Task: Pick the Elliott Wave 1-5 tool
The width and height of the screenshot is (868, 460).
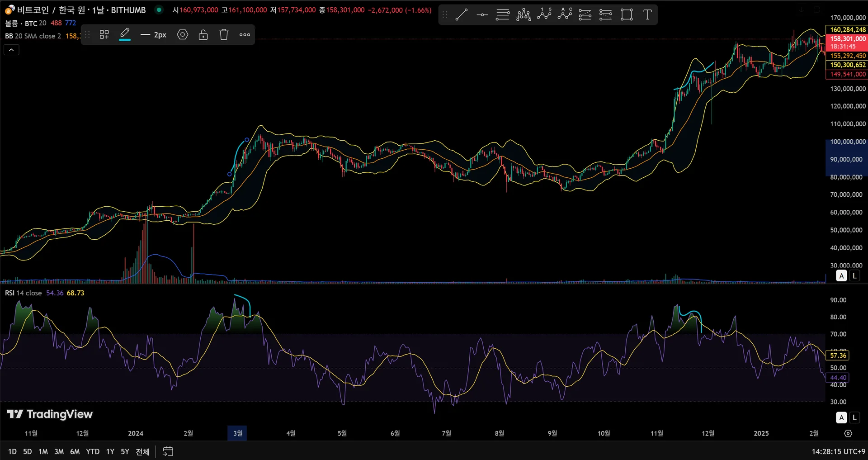Action: (544, 15)
